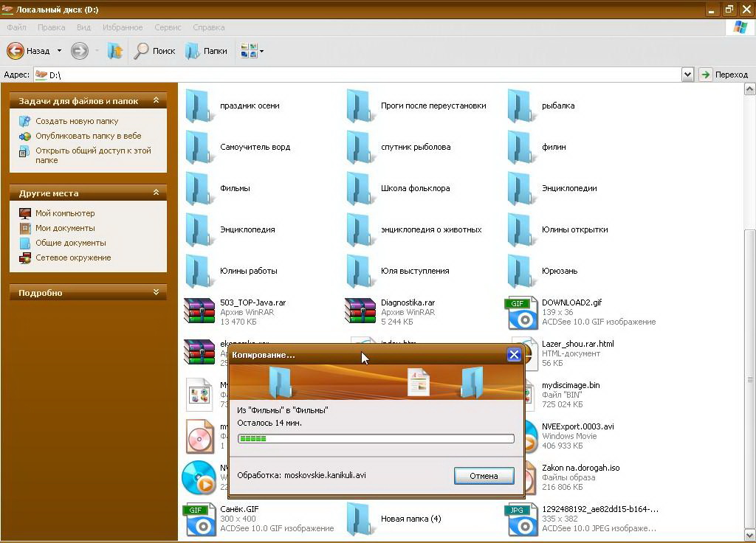The width and height of the screenshot is (756, 543).
Task: Expand the Подробно details panel
Action: pyautogui.click(x=156, y=293)
